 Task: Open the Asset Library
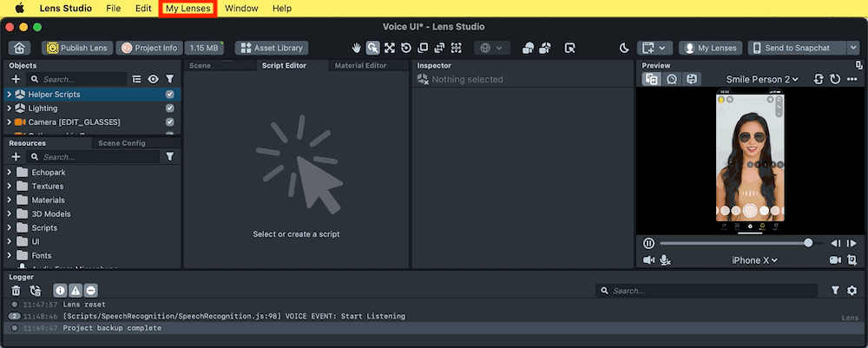[x=271, y=48]
